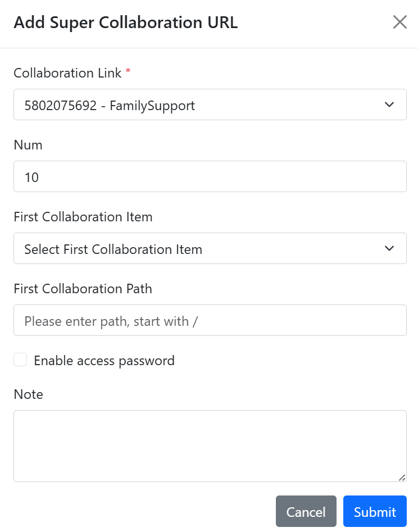Click inside the Note textarea
This screenshot has width=418, height=532.
coord(210,446)
